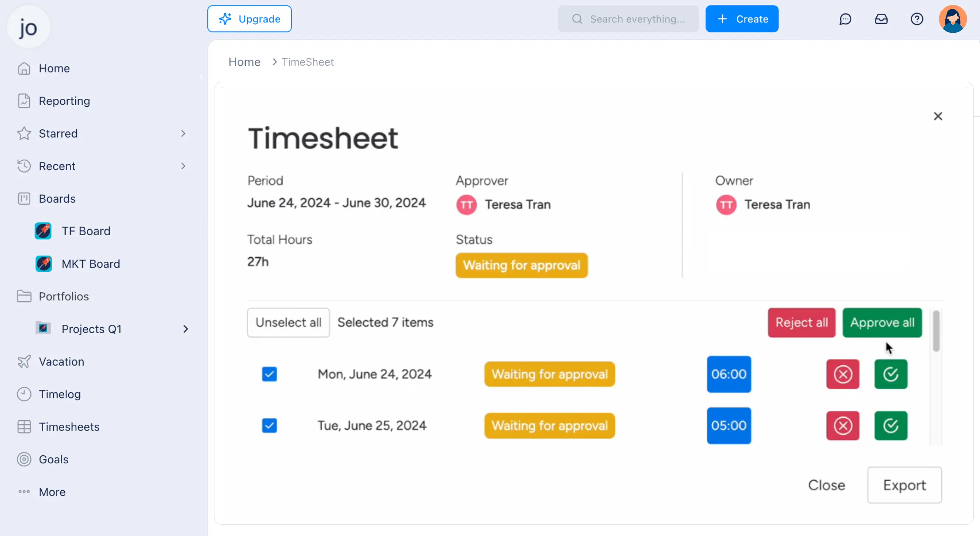Viewport: 980px width, 536px height.
Task: Open the help question mark icon
Action: [x=917, y=19]
